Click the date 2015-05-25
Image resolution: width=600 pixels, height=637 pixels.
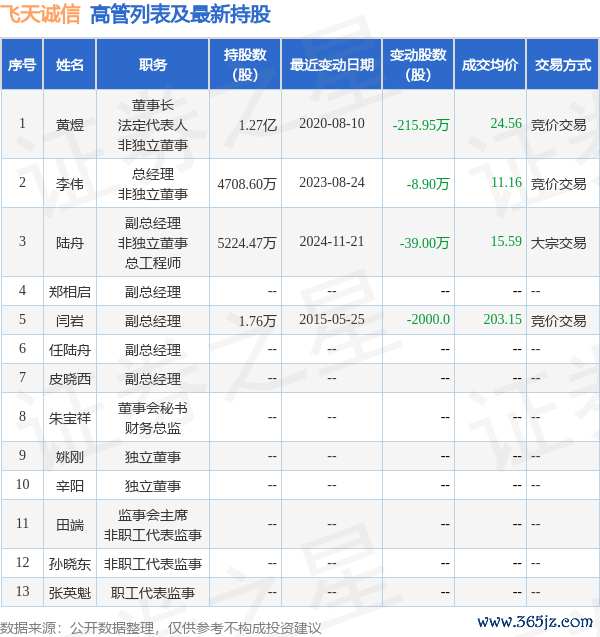(332, 319)
